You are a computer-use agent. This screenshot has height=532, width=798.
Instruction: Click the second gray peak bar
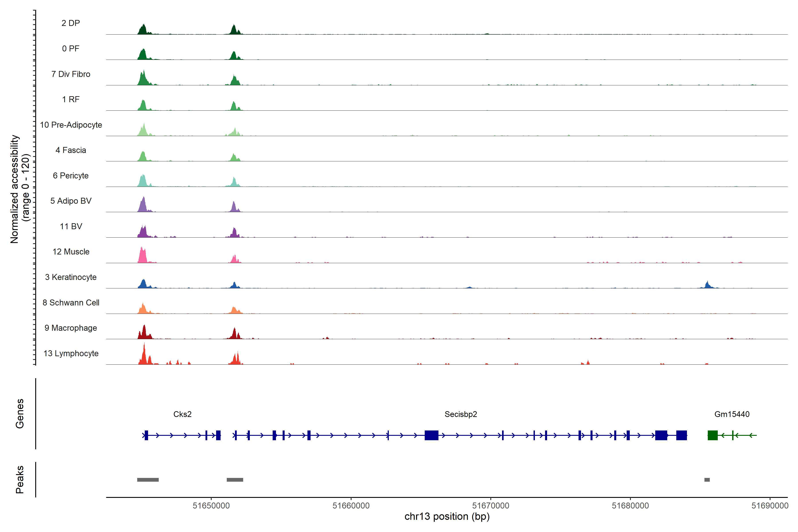tap(235, 480)
